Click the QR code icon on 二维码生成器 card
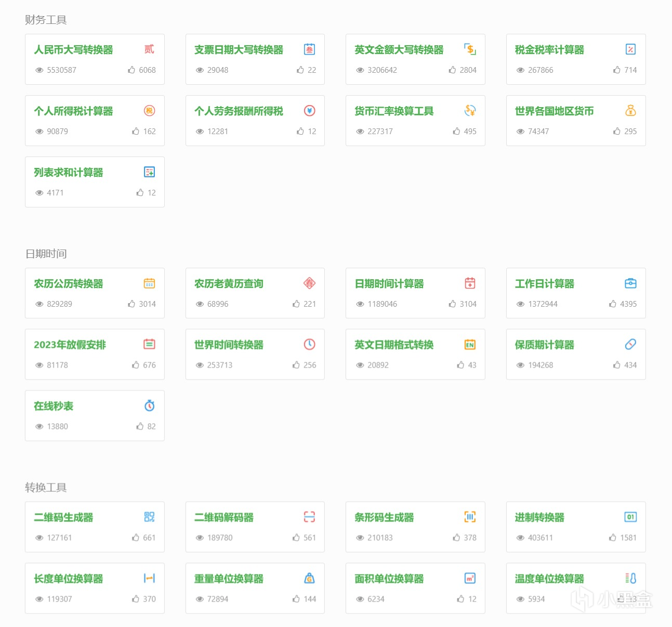This screenshot has height=627, width=672. click(x=149, y=517)
